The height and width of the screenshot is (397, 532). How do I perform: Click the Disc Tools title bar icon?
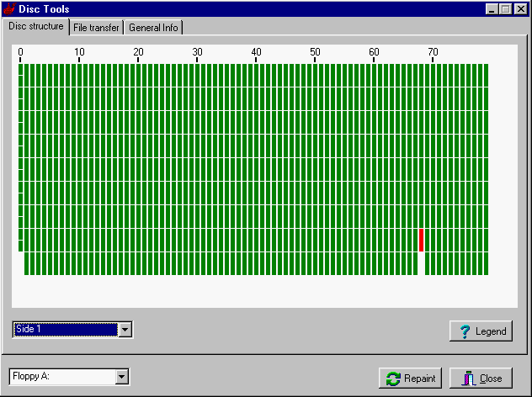tap(9, 9)
